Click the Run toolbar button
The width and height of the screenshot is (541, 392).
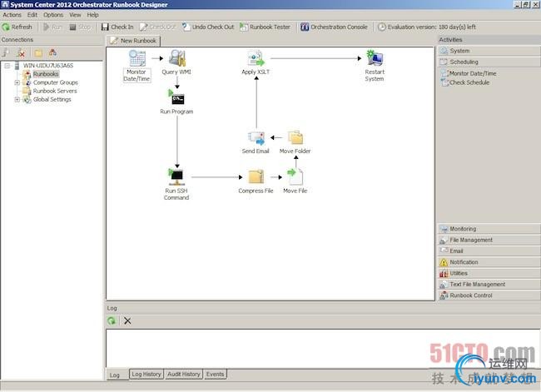tap(52, 27)
